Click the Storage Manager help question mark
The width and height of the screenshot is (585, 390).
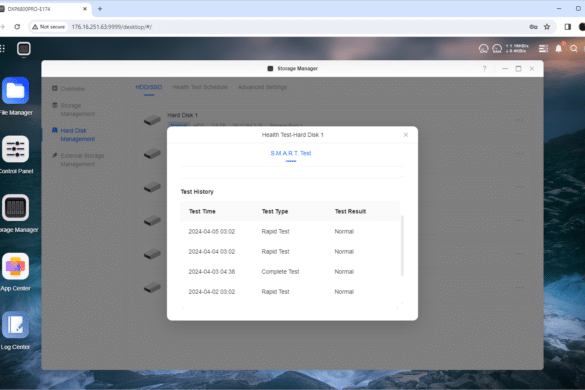[484, 69]
